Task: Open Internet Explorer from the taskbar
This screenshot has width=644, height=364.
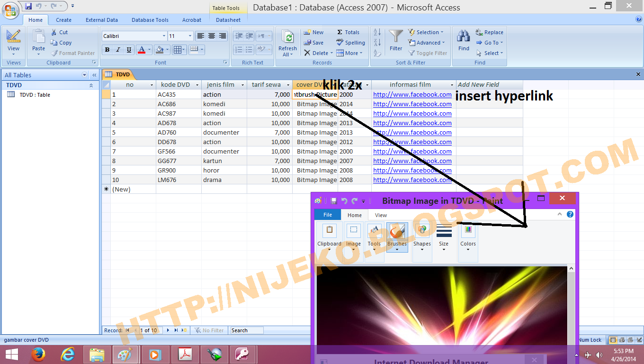Action: (x=68, y=355)
